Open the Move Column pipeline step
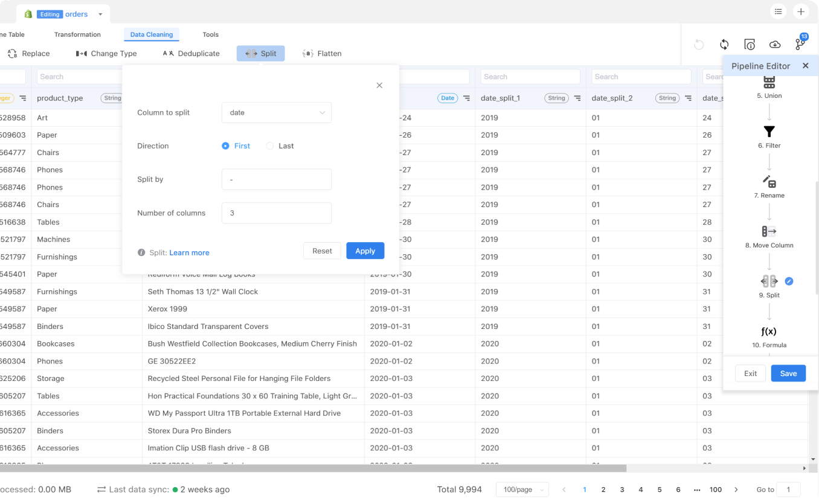This screenshot has height=504, width=819. [769, 237]
